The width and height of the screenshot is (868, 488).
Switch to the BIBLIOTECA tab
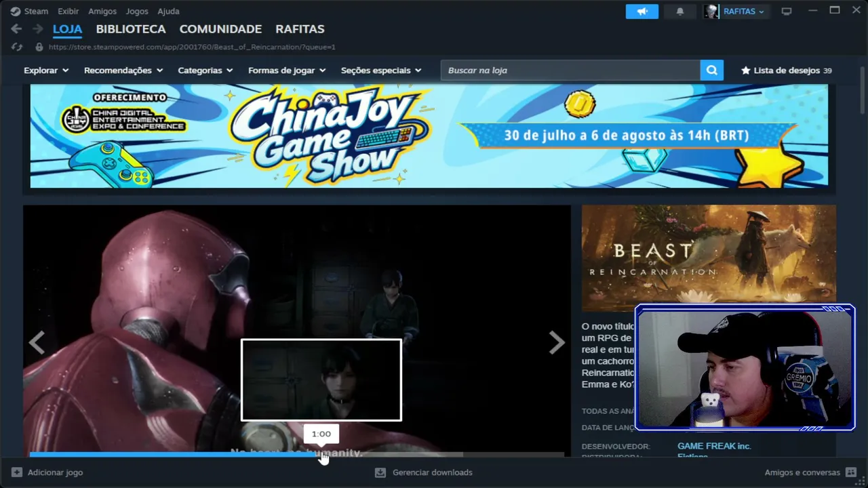coord(131,29)
